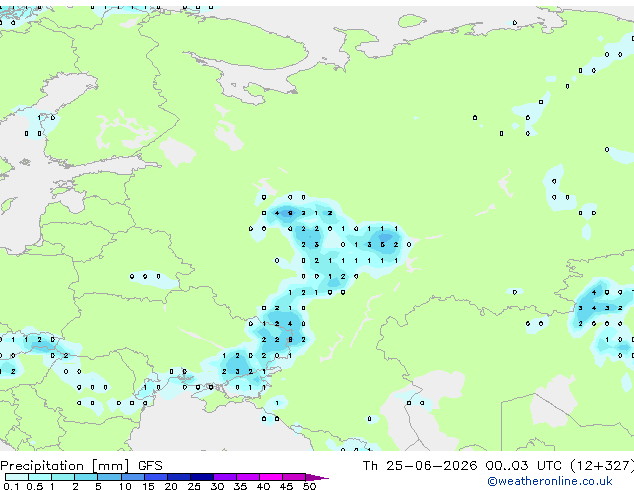Click the '00..03 UTC' time label
634x490 pixels.
pos(523,466)
